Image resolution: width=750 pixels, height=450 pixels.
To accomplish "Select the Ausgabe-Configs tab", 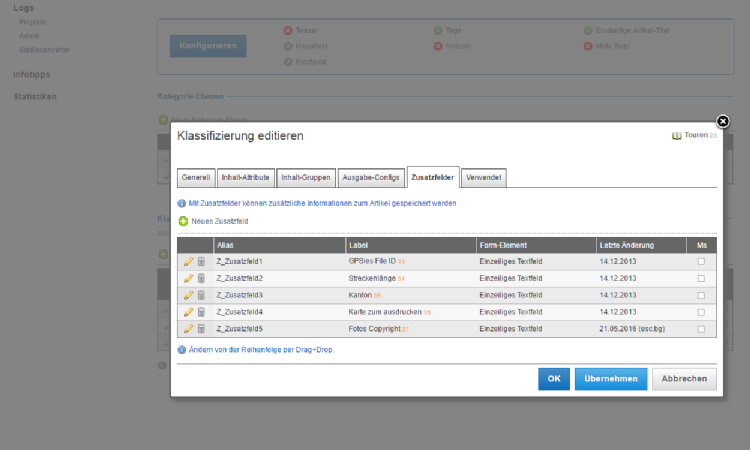I will 370,177.
